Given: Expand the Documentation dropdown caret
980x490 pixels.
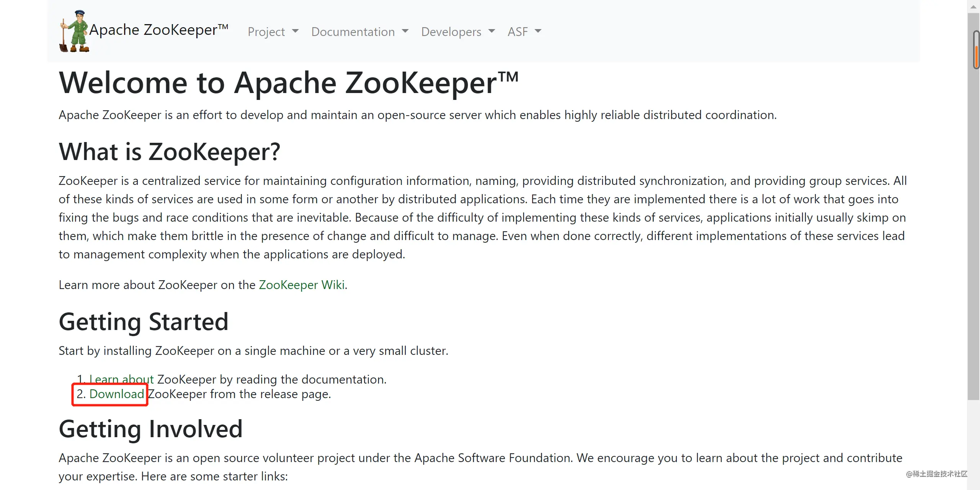Looking at the screenshot, I should (x=405, y=31).
